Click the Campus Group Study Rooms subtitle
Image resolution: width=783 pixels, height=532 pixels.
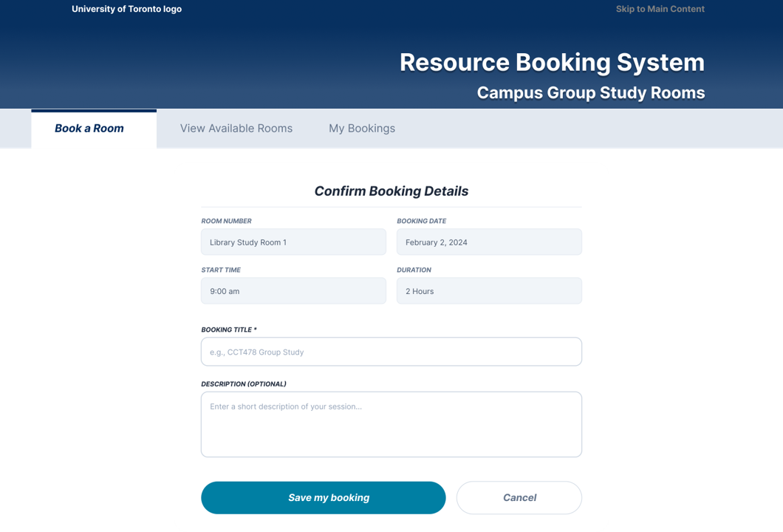point(590,93)
